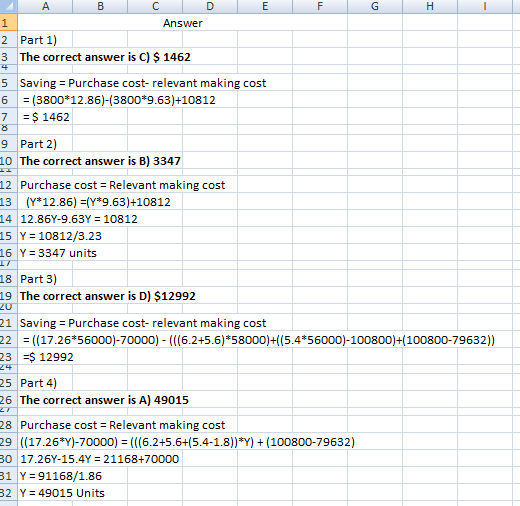Screen dimensions: 520x506
Task: Select column D header
Action: pos(210,6)
